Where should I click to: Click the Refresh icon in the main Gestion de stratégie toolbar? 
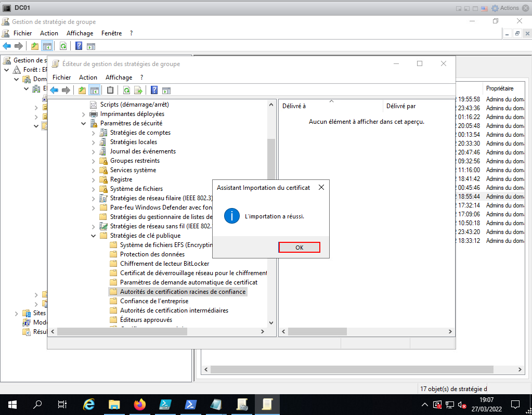click(63, 46)
